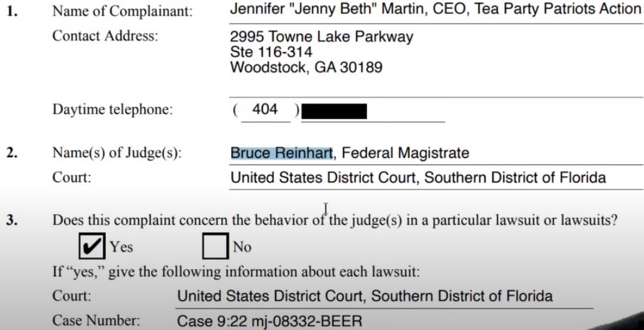644x330 pixels.
Task: Click the Name of Complainant label
Action: pyautogui.click(x=122, y=11)
